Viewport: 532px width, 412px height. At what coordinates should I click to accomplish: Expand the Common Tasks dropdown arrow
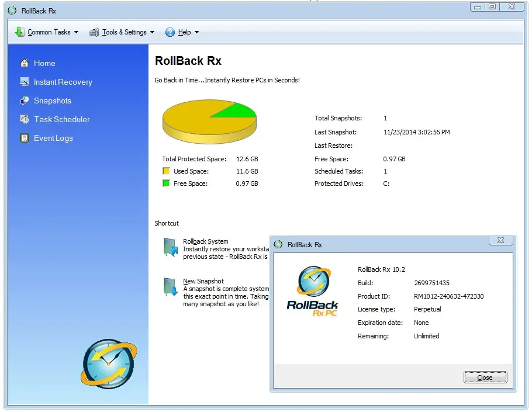[x=77, y=32]
